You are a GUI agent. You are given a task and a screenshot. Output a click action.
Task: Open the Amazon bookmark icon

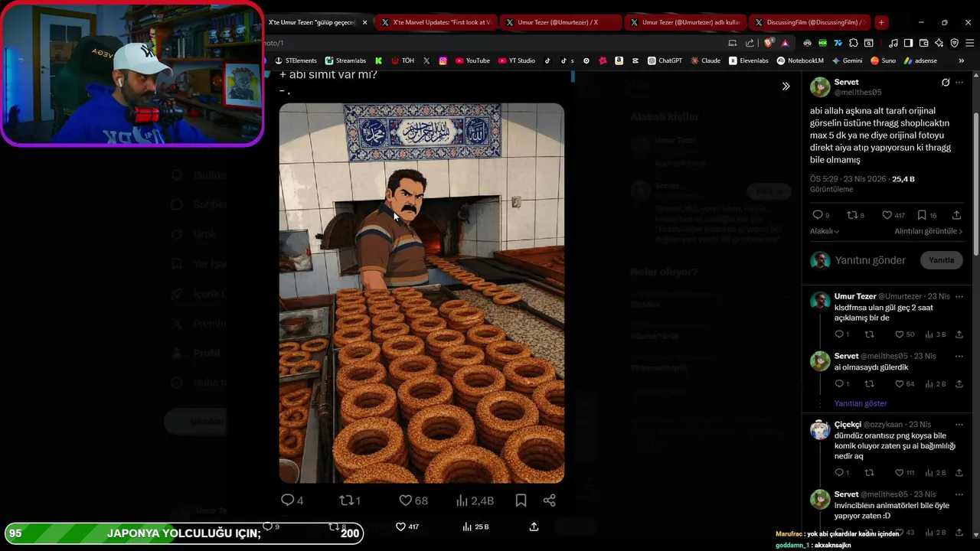[619, 60]
